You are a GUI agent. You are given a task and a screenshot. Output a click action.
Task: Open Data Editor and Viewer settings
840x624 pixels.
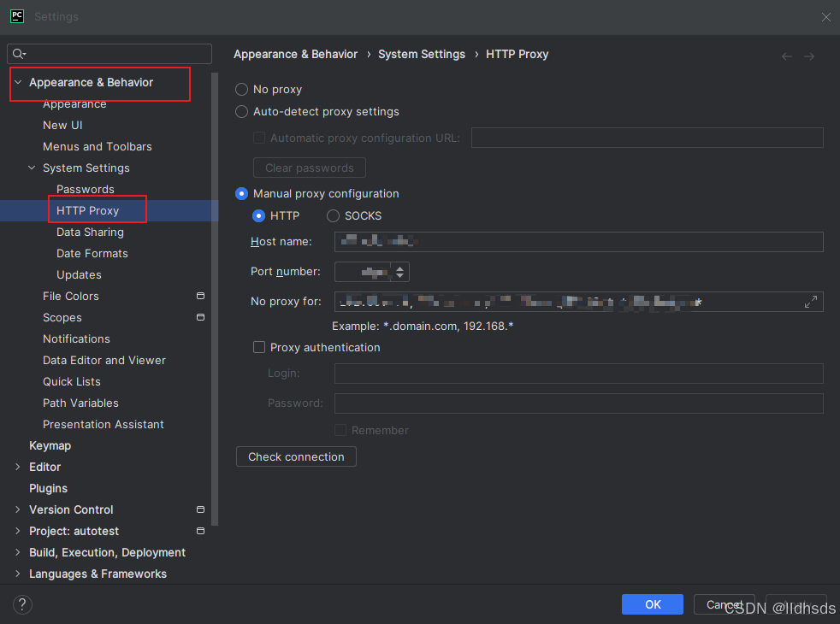(104, 360)
